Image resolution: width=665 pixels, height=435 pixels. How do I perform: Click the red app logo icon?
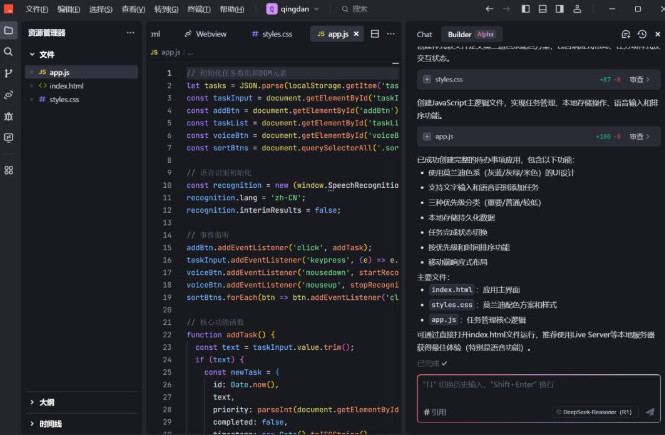(x=8, y=8)
